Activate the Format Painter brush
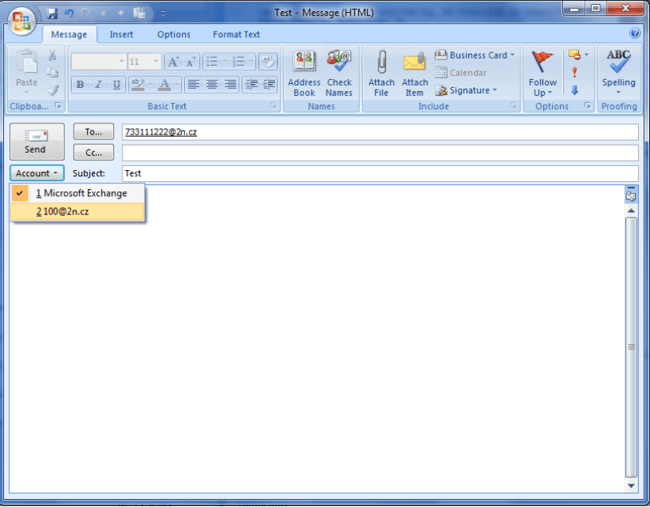The height and width of the screenshot is (507, 650). [x=52, y=90]
